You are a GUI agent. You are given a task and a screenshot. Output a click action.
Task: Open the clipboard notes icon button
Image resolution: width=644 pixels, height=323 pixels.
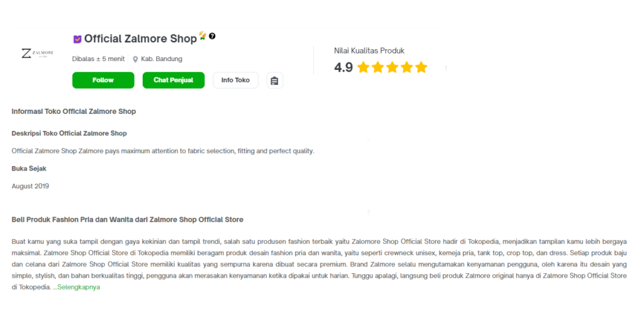[275, 81]
